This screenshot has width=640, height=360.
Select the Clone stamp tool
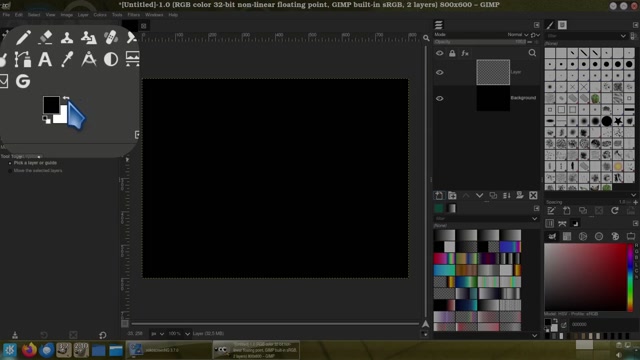(67, 38)
